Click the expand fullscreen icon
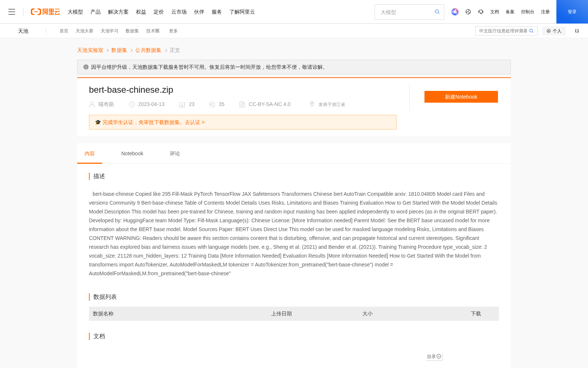This screenshot has width=588, height=368. click(x=577, y=31)
